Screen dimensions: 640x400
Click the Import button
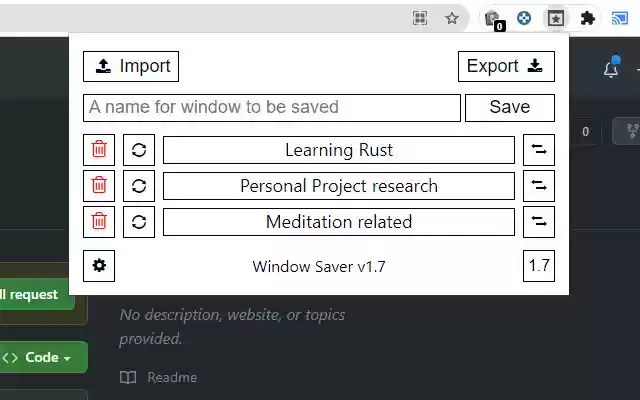click(131, 66)
